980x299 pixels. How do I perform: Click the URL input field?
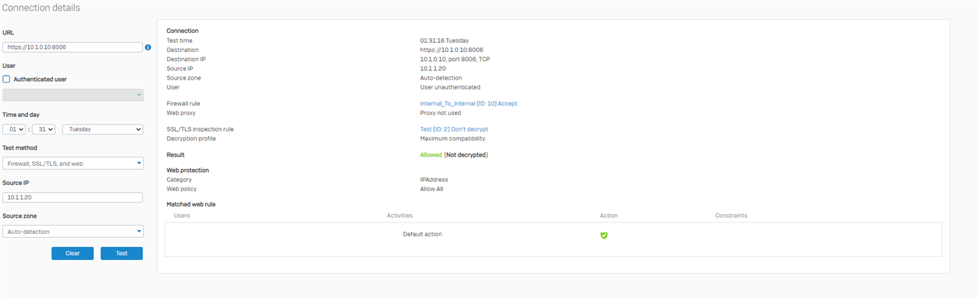(73, 47)
